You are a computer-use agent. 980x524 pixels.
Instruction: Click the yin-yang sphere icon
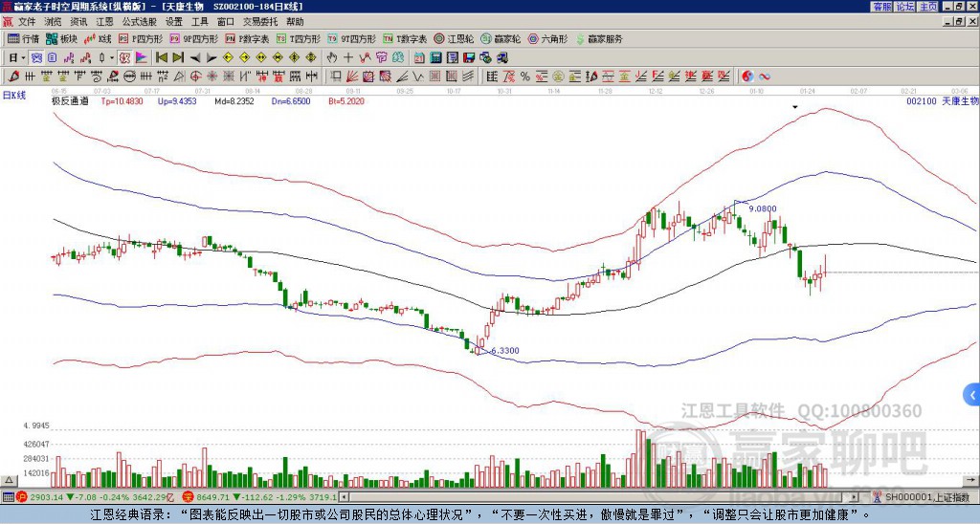(x=747, y=76)
